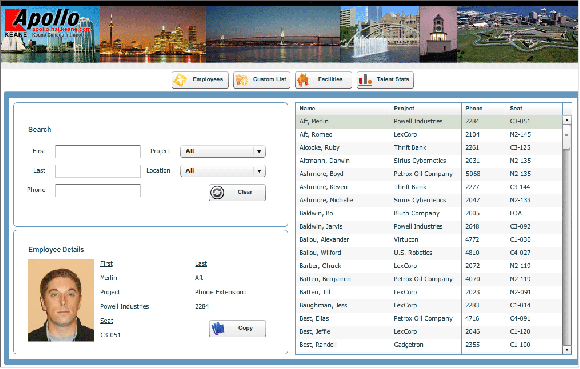This screenshot has width=580, height=369.
Task: Click the blue hand icon on the Copy button
Action: tap(218, 328)
